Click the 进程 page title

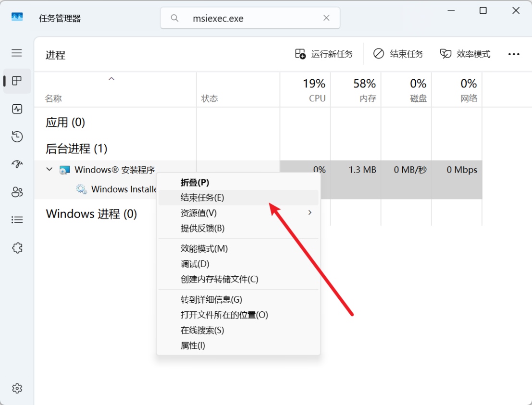coord(55,55)
